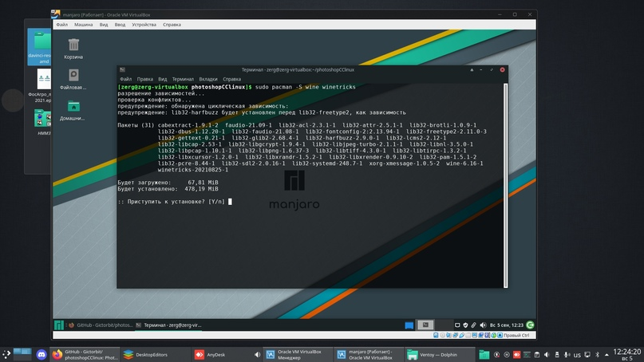Click VirtualBox optical disc status indicator
This screenshot has width=644, height=362.
click(442, 336)
